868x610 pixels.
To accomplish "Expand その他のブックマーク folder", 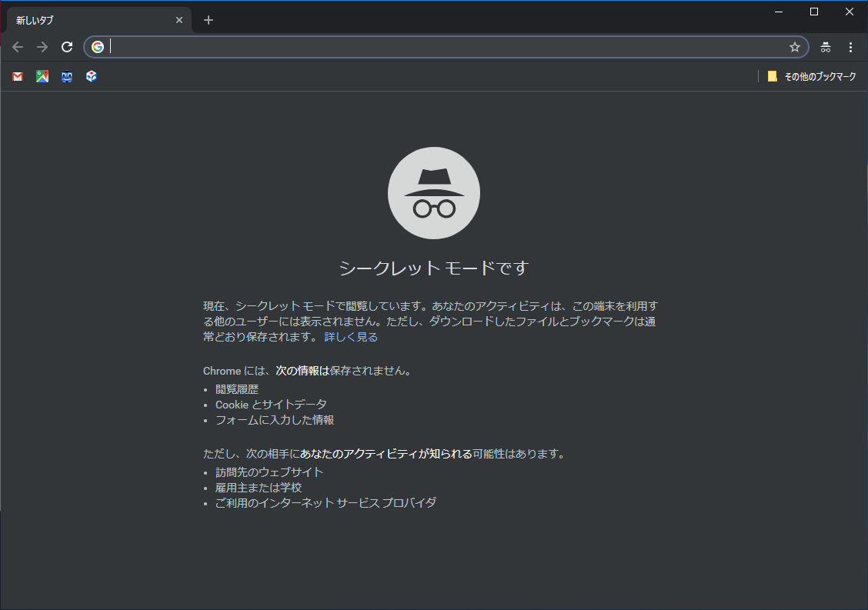I will coord(812,76).
